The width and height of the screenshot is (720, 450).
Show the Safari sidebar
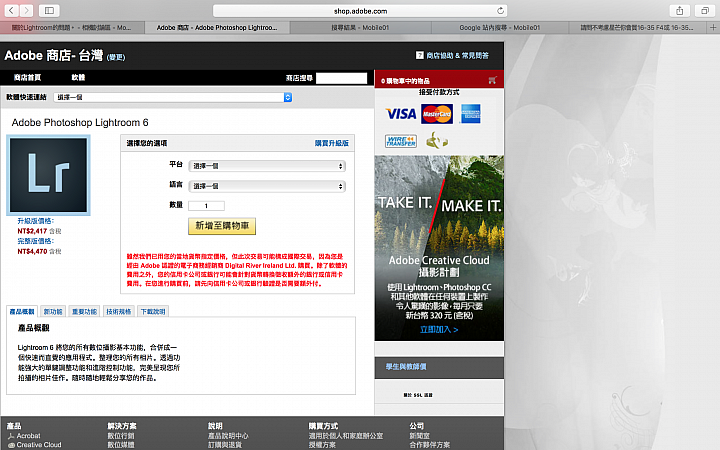tap(49, 10)
